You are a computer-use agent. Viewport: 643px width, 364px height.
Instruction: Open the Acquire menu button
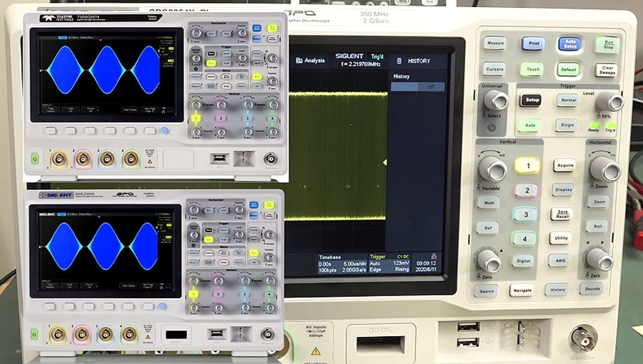click(564, 166)
